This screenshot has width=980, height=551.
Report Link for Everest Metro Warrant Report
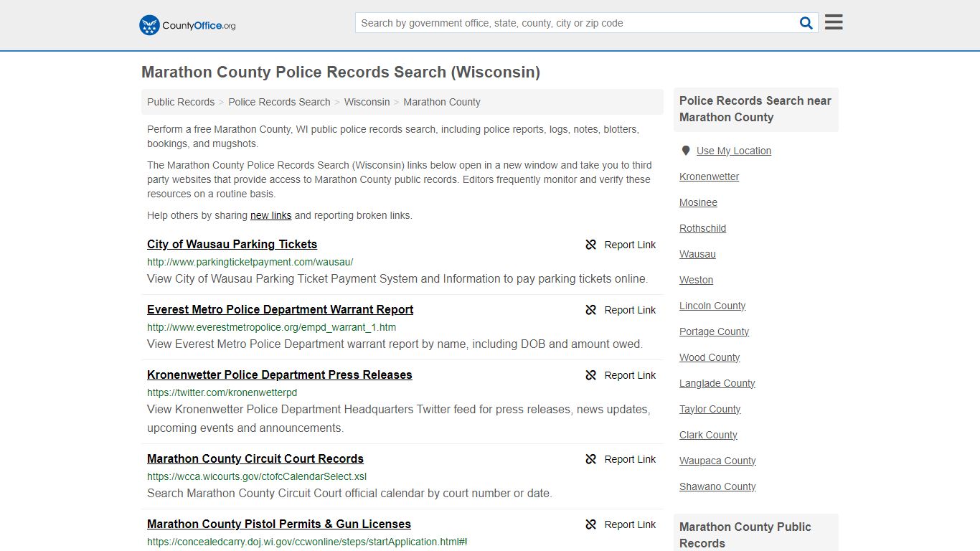630,310
